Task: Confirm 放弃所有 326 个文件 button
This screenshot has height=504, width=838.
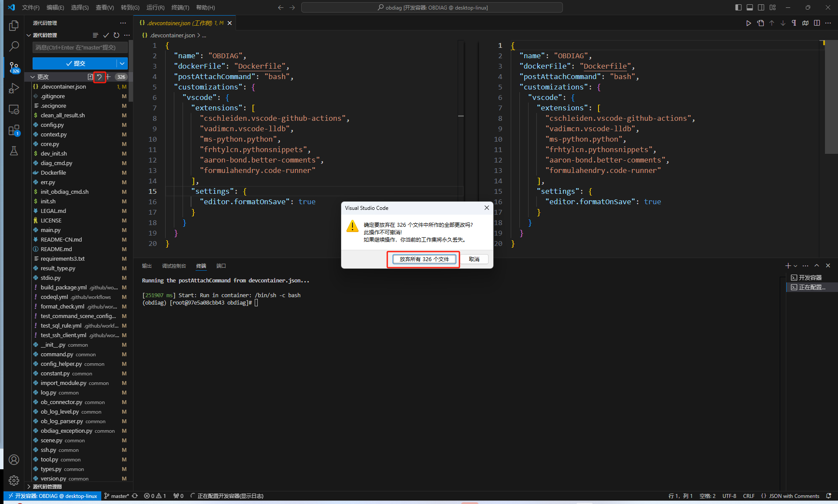Action: tap(424, 259)
